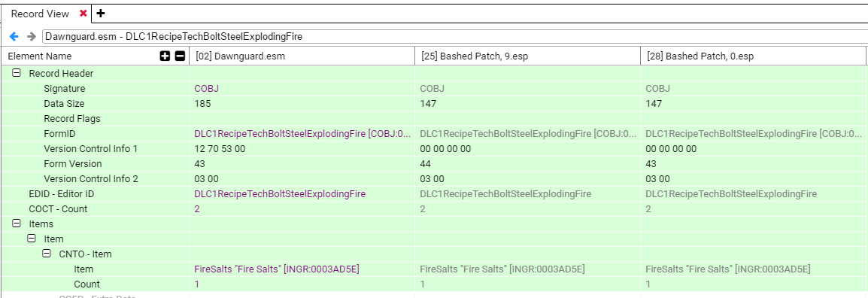Click Bashed Patch, 9.esp FormID value
The height and width of the screenshot is (298, 868).
[528, 133]
